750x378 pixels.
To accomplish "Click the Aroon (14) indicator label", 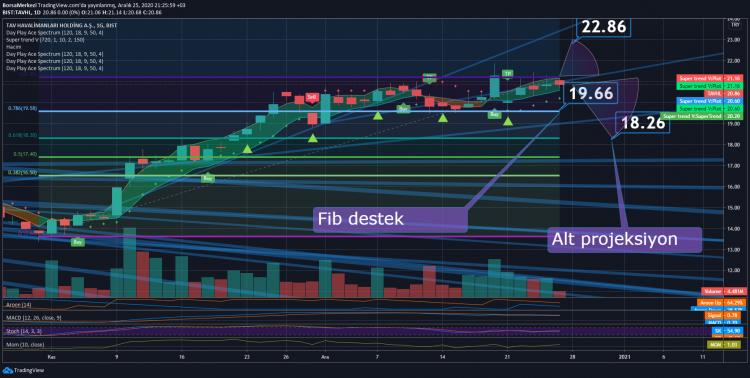I will [19, 305].
